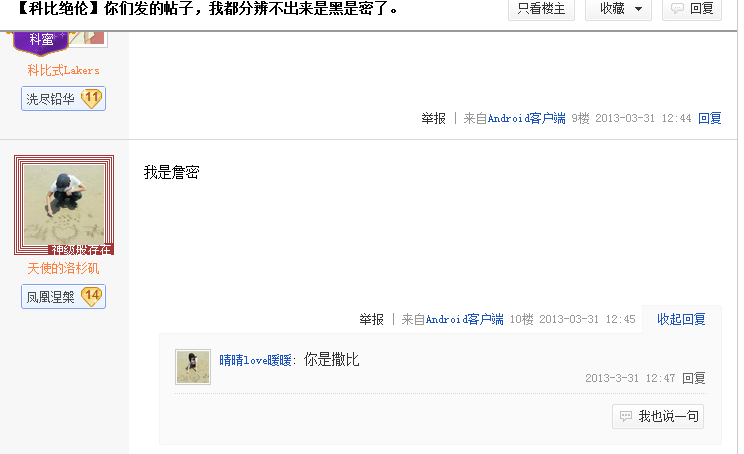Image resolution: width=744 pixels, height=454 pixels.
Task: Click the 只看楼主 button
Action: (x=541, y=9)
